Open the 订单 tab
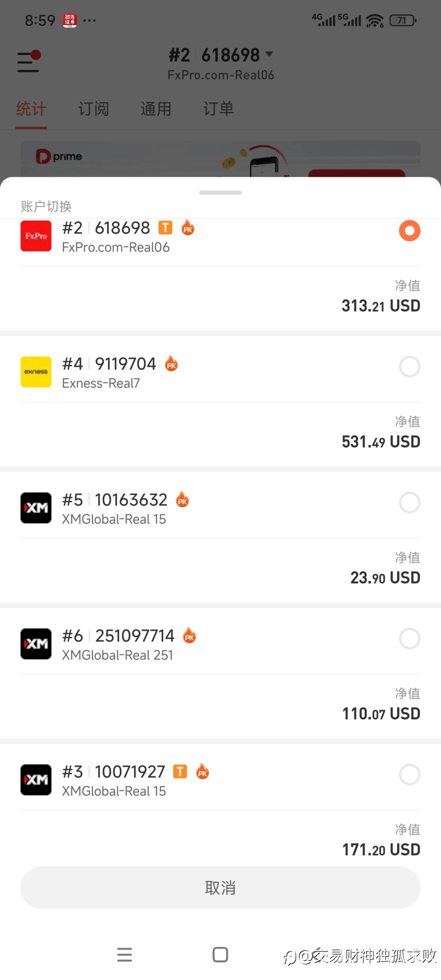 [218, 109]
